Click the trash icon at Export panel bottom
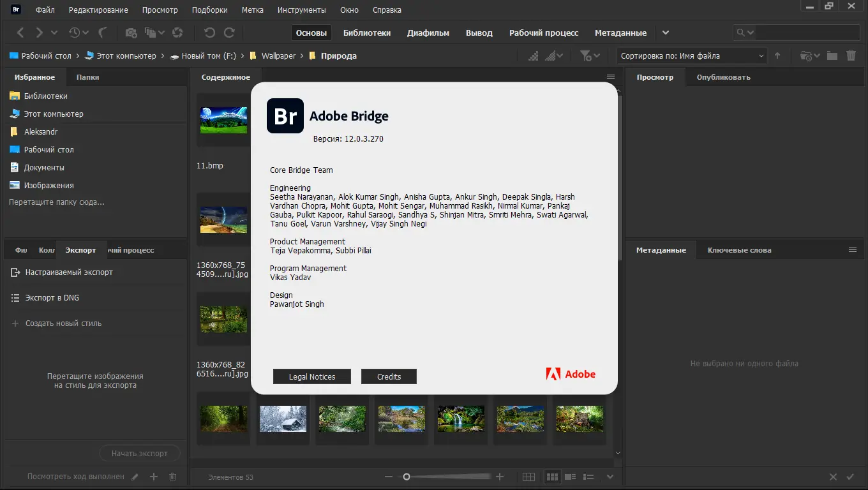This screenshot has width=868, height=490. click(x=172, y=477)
